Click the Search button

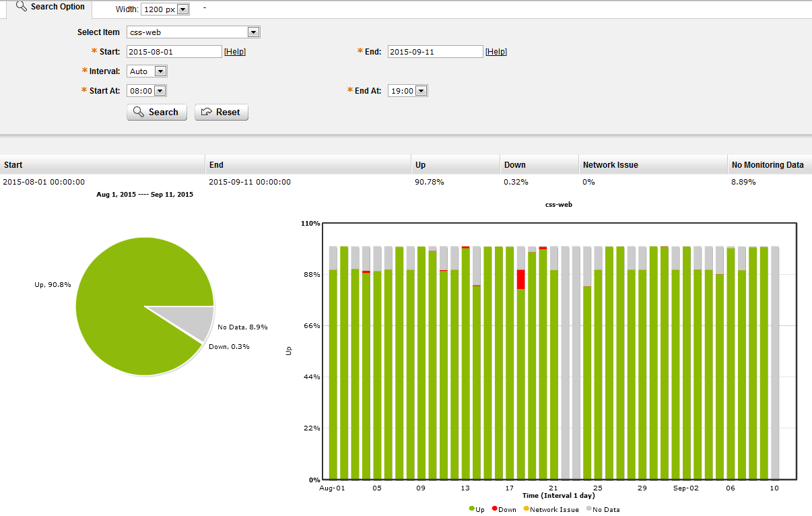coord(157,112)
